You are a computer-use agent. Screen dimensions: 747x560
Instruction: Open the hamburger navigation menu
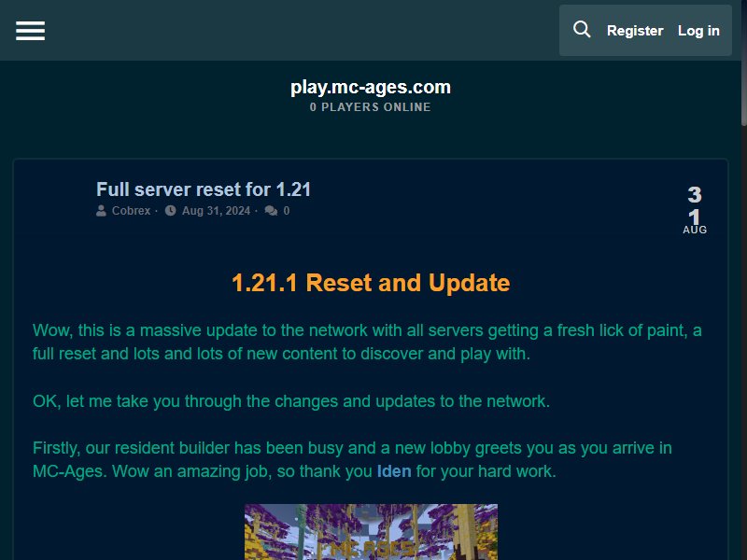(30, 31)
